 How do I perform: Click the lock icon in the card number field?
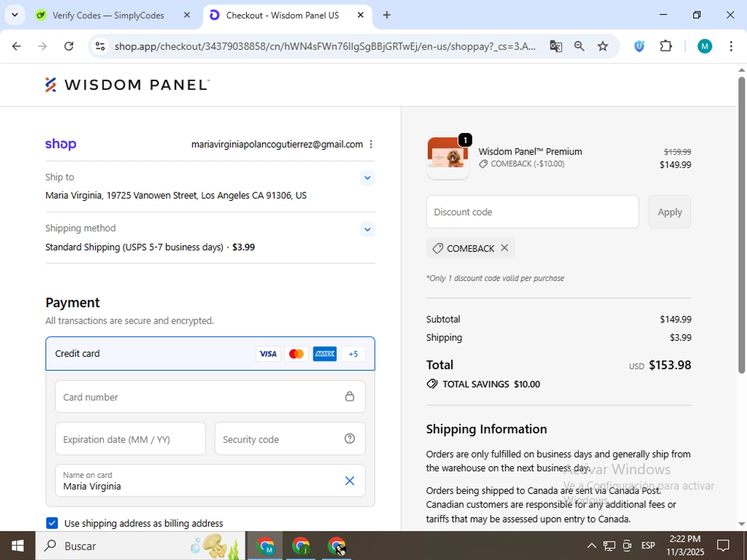tap(350, 396)
